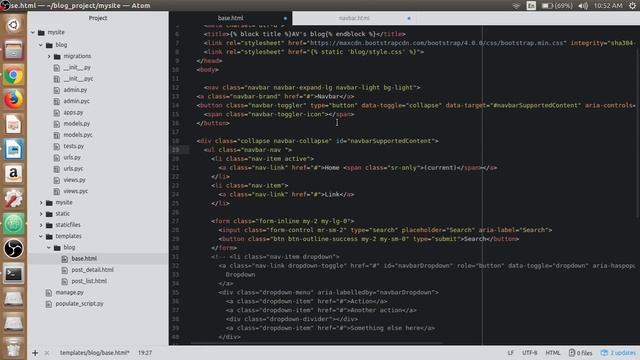Switch to Atom via green dock icon
The width and height of the screenshot is (640, 360).
point(13,224)
